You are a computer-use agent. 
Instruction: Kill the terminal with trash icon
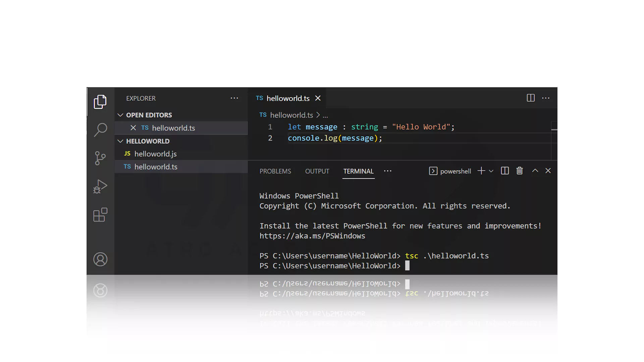click(x=519, y=171)
